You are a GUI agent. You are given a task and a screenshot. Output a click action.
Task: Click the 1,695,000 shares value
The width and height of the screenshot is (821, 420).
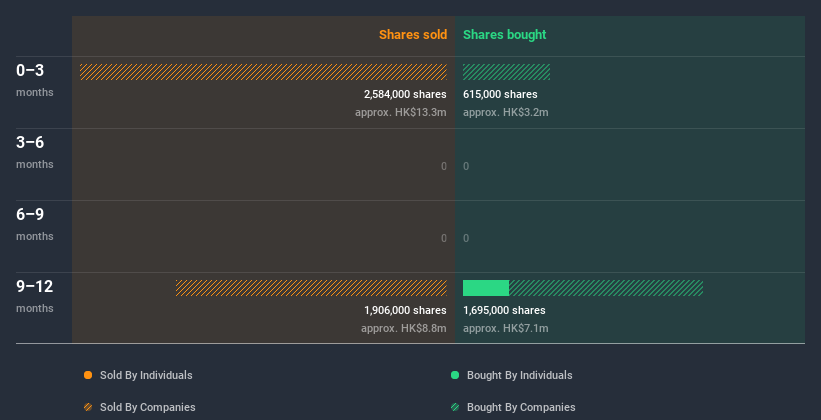[504, 311]
